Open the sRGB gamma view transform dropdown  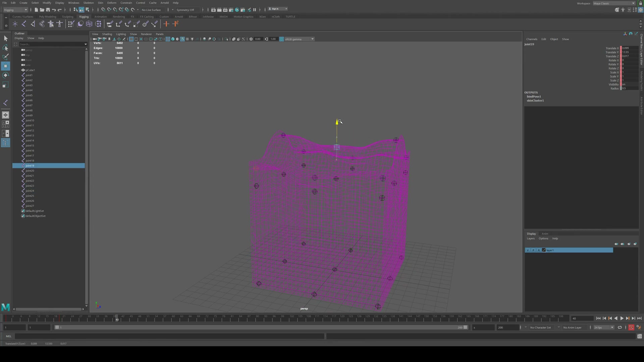click(300, 39)
